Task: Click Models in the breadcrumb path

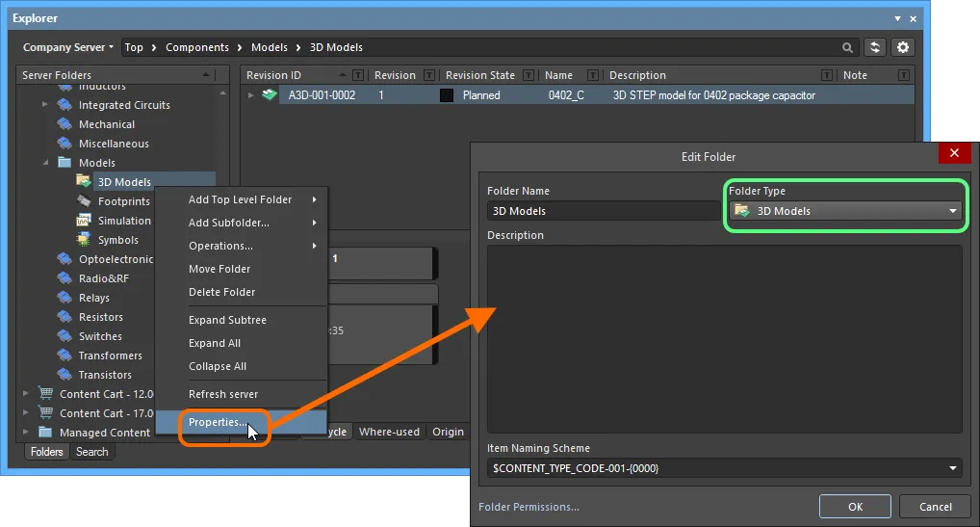Action: tap(270, 47)
